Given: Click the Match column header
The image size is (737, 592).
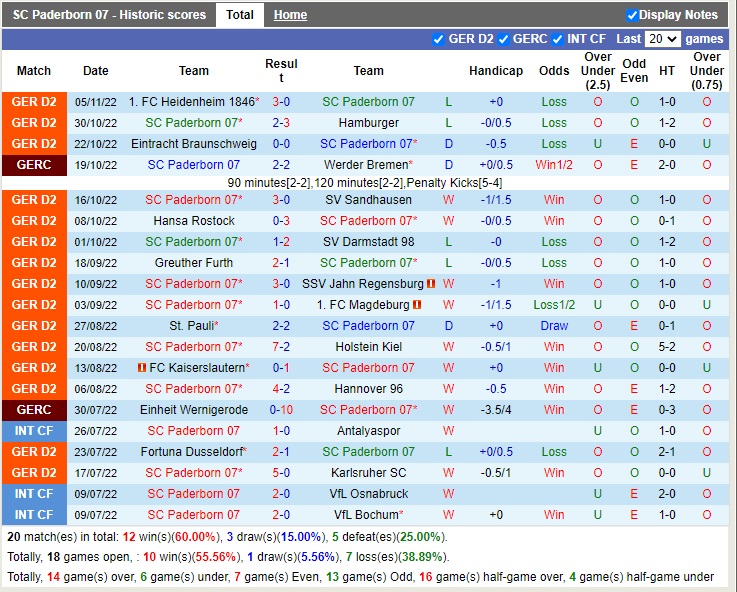Looking at the screenshot, I should (34, 71).
